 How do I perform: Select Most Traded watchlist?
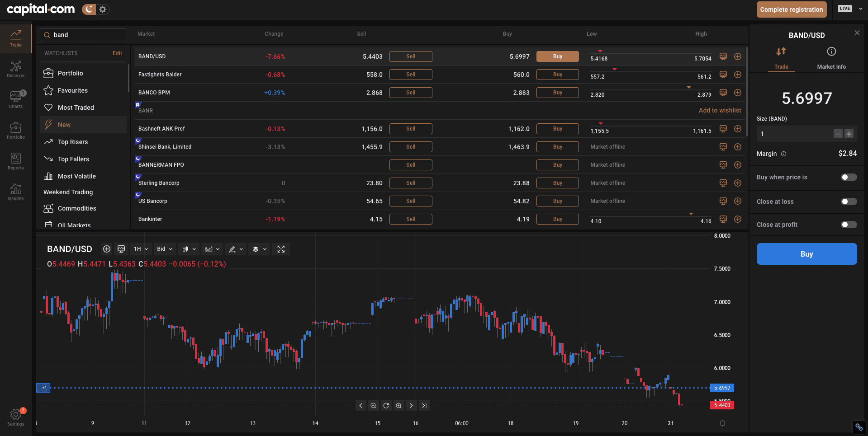83,108
